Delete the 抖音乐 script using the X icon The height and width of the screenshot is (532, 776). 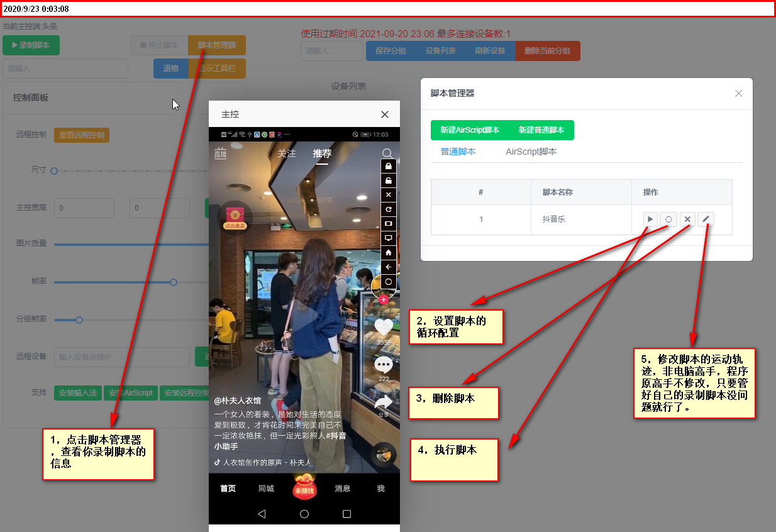point(687,219)
